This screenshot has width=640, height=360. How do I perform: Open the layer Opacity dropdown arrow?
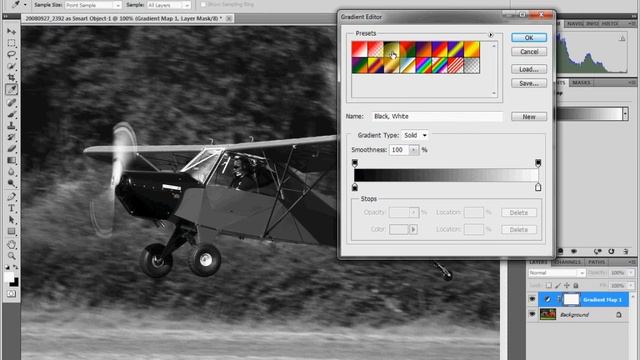631,273
